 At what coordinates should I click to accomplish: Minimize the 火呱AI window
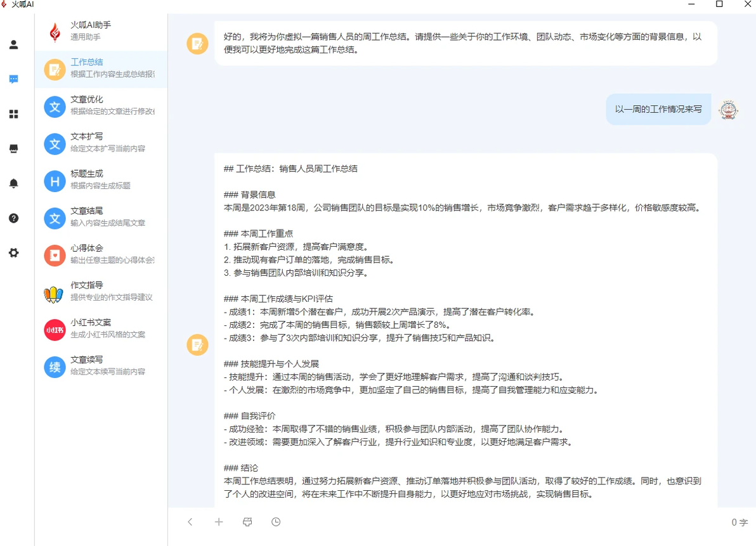pos(691,4)
